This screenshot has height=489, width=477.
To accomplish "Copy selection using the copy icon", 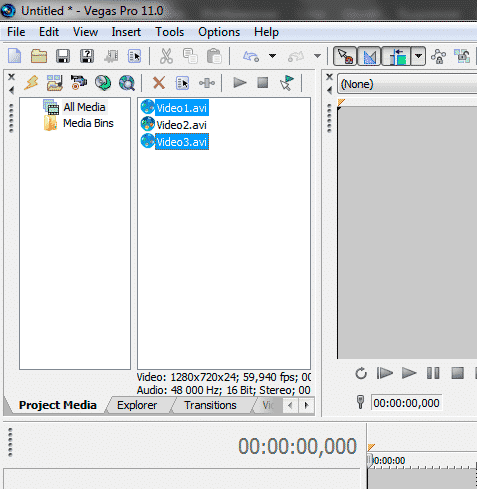I will click(190, 56).
